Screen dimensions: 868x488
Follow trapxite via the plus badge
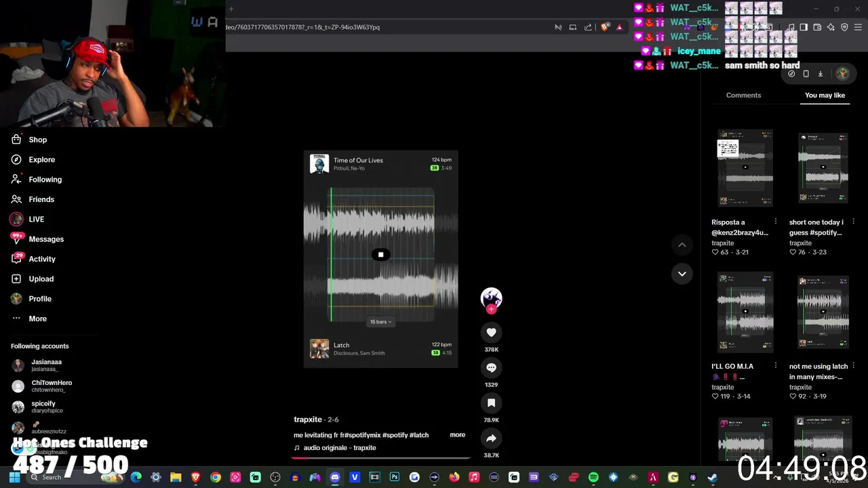point(492,309)
